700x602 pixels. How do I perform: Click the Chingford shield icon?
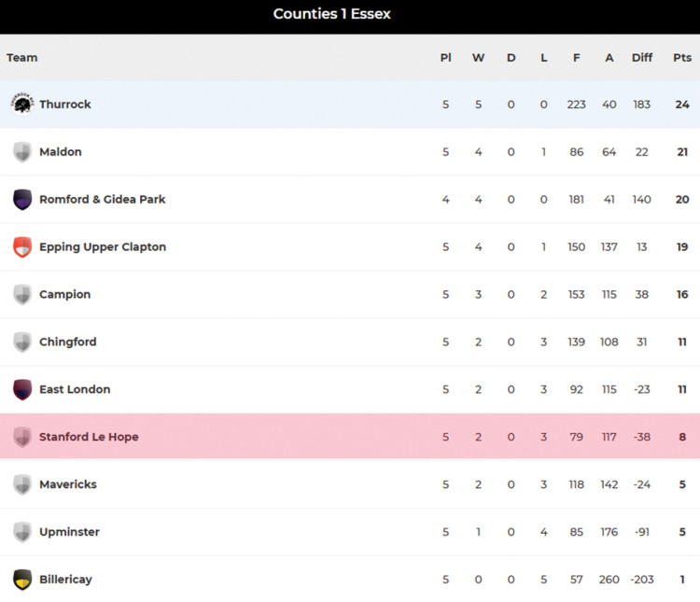[22, 343]
